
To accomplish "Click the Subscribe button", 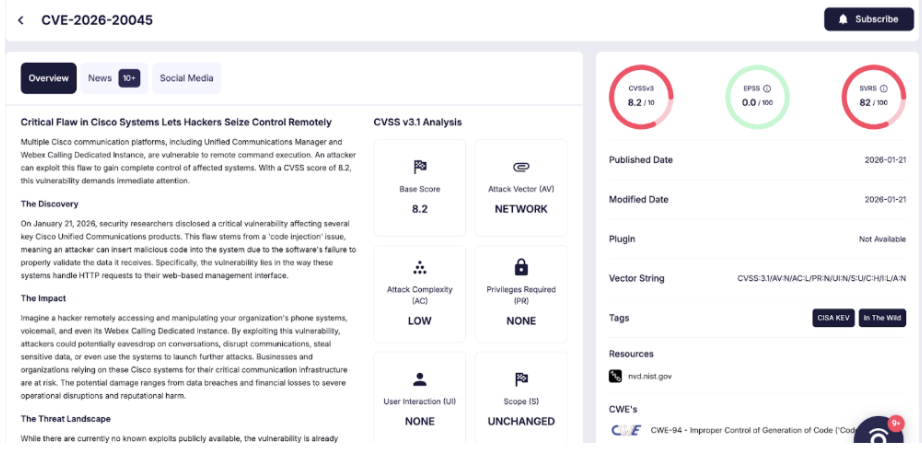I will (x=867, y=19).
